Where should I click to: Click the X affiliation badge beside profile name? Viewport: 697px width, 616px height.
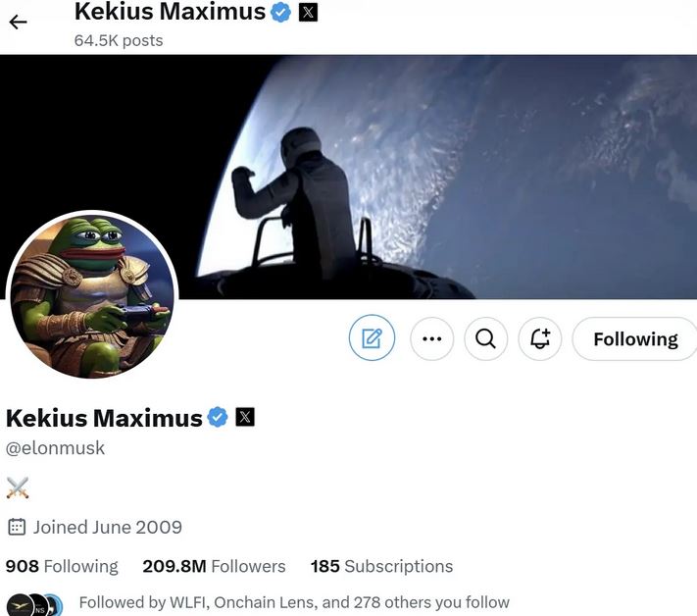click(x=245, y=417)
